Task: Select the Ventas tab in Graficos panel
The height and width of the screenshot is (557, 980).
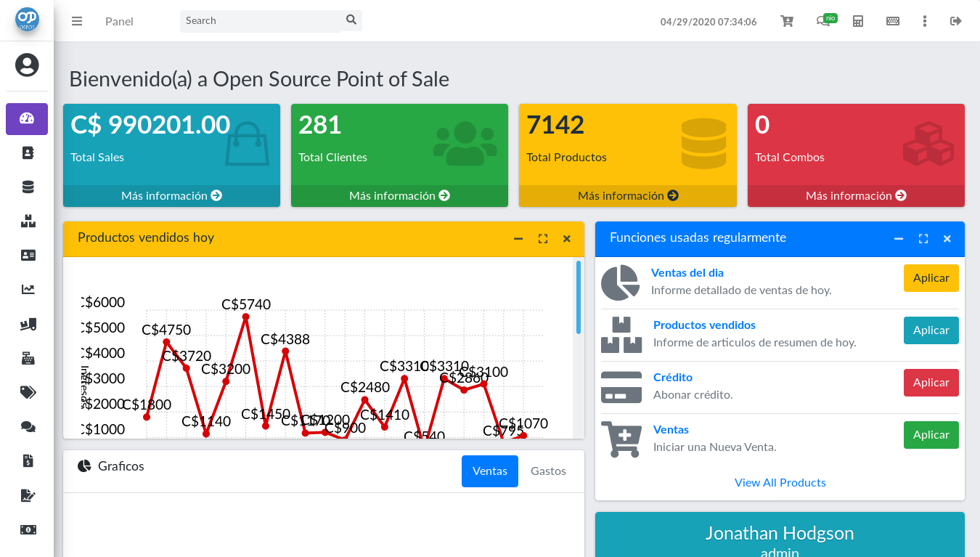Action: [x=489, y=471]
